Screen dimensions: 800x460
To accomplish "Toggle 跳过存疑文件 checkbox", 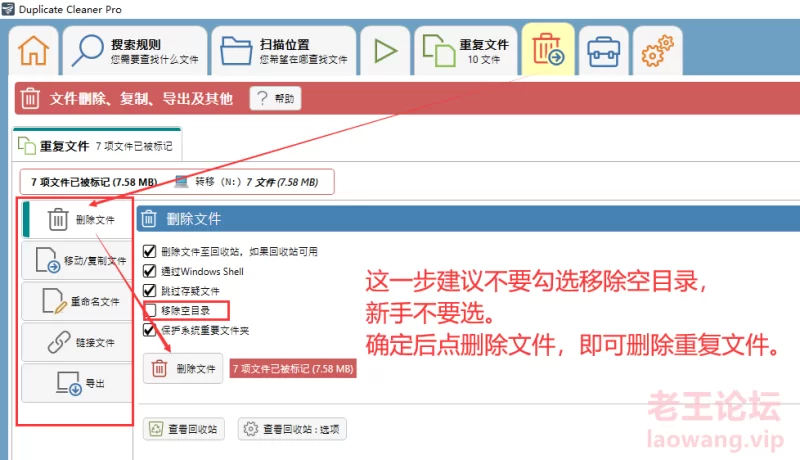I will pos(149,291).
